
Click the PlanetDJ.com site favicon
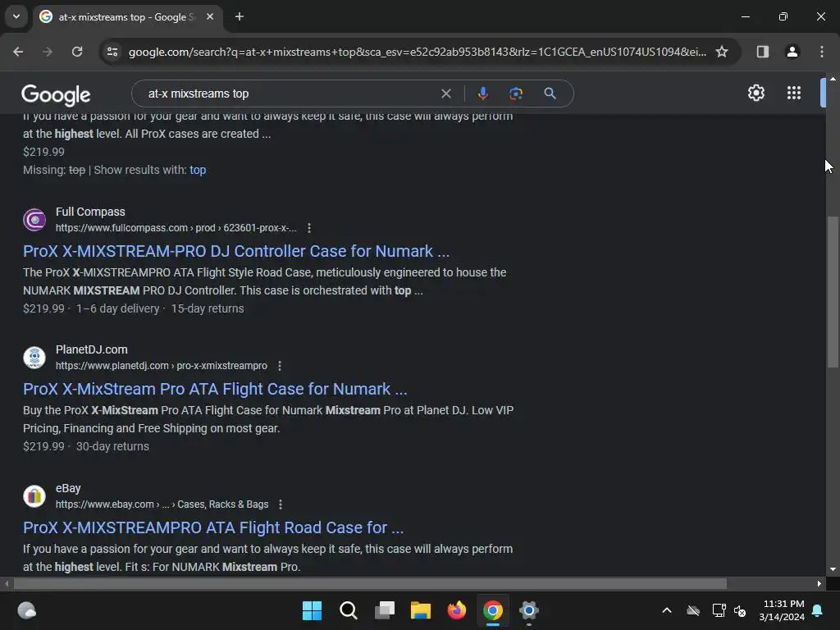34,358
